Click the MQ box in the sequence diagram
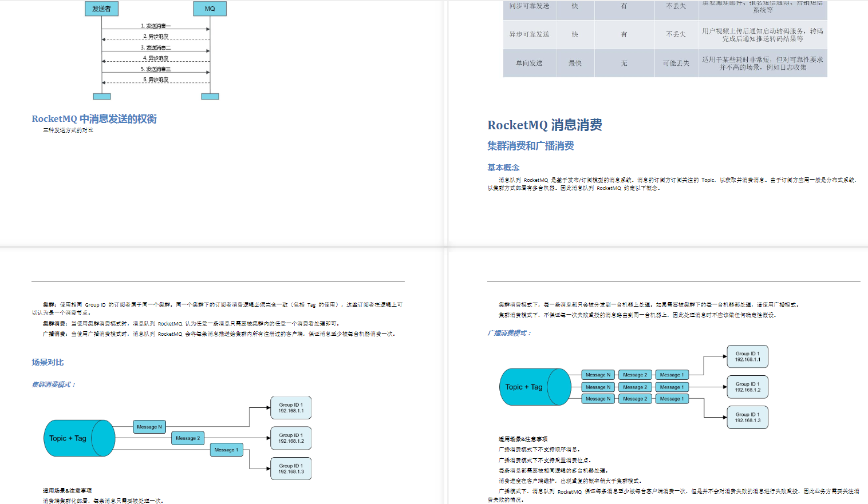Screen dimensions: 868x504 click(x=210, y=9)
